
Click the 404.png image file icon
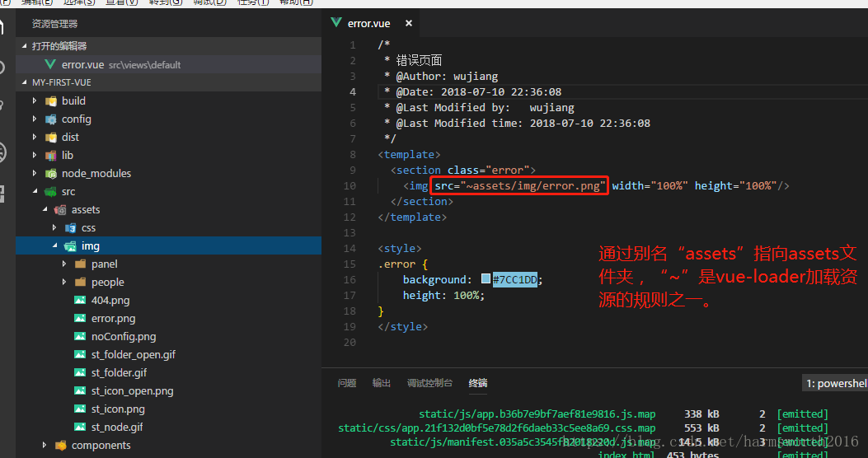pos(80,301)
